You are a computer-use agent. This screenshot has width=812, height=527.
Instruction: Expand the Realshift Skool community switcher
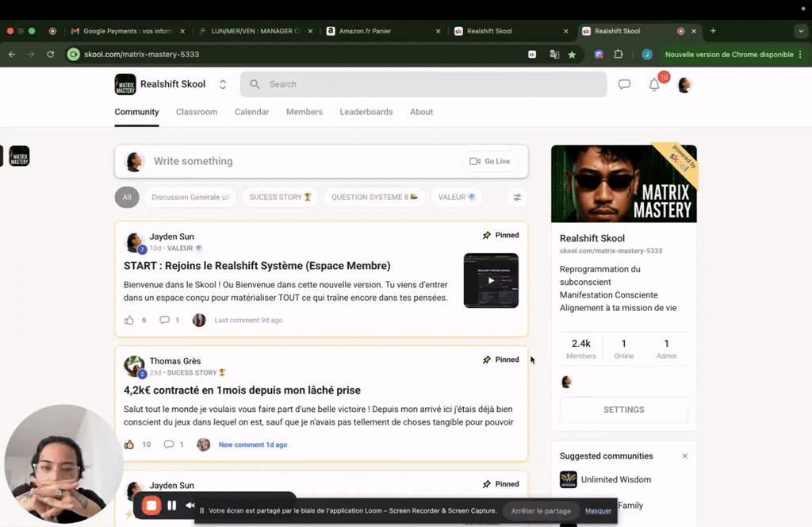coord(223,84)
